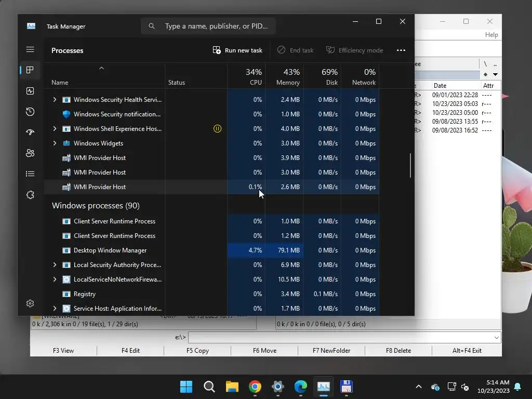The image size is (532, 399).
Task: Open taskbar Search
Action: click(209, 387)
